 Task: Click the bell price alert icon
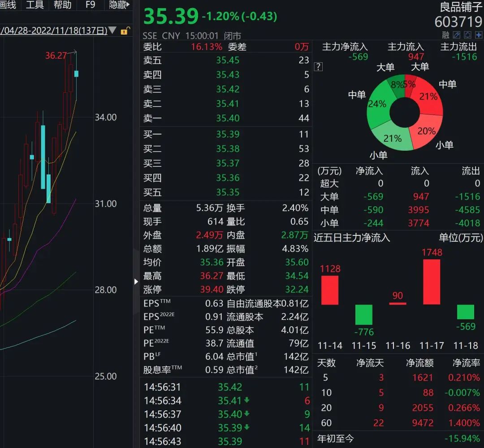[467, 35]
